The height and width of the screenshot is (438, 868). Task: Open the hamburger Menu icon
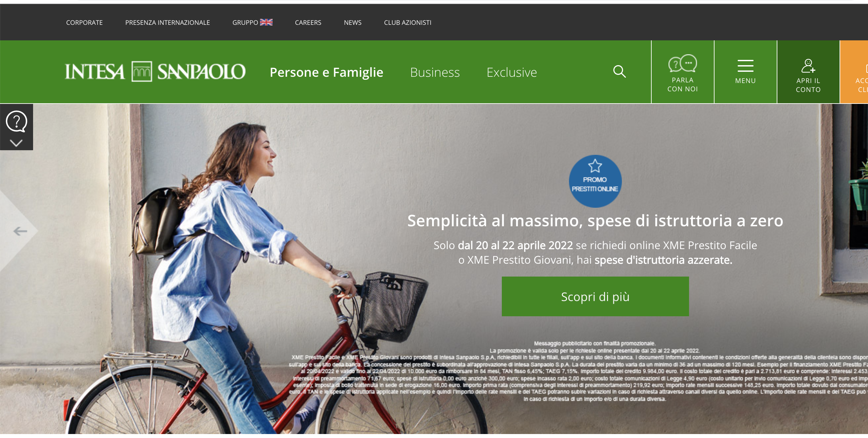click(745, 66)
